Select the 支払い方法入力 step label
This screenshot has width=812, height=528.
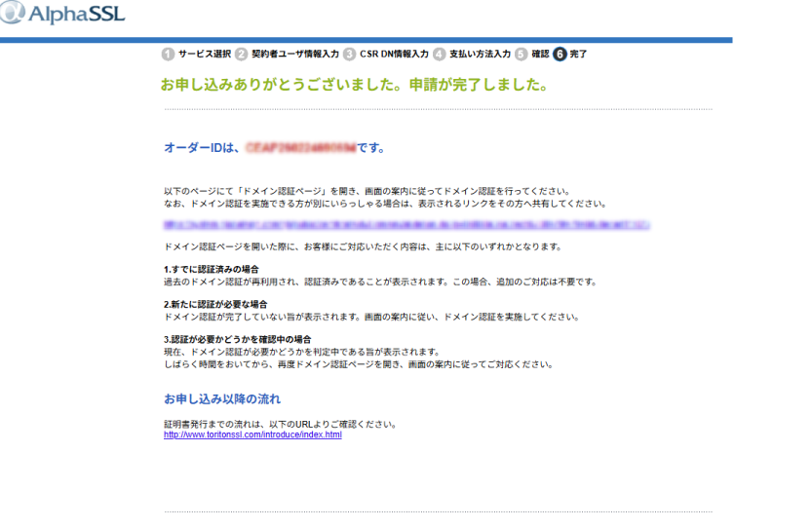(480, 55)
